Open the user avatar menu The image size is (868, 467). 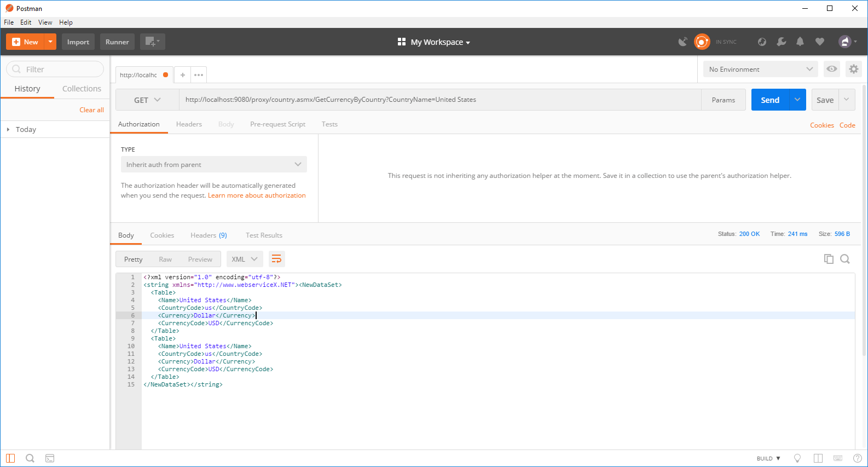point(848,42)
